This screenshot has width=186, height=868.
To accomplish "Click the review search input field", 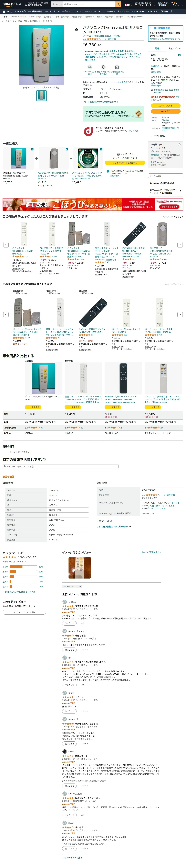I will click(60, 466).
